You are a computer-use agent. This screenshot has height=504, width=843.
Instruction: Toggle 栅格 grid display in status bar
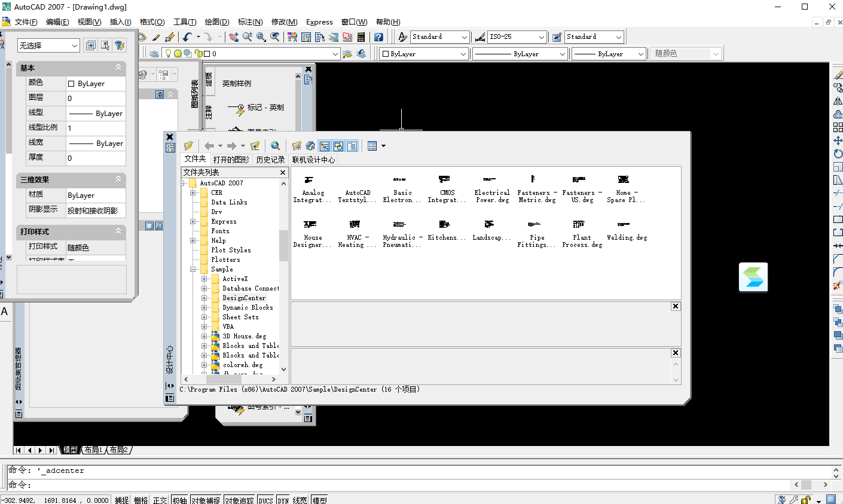[140, 500]
